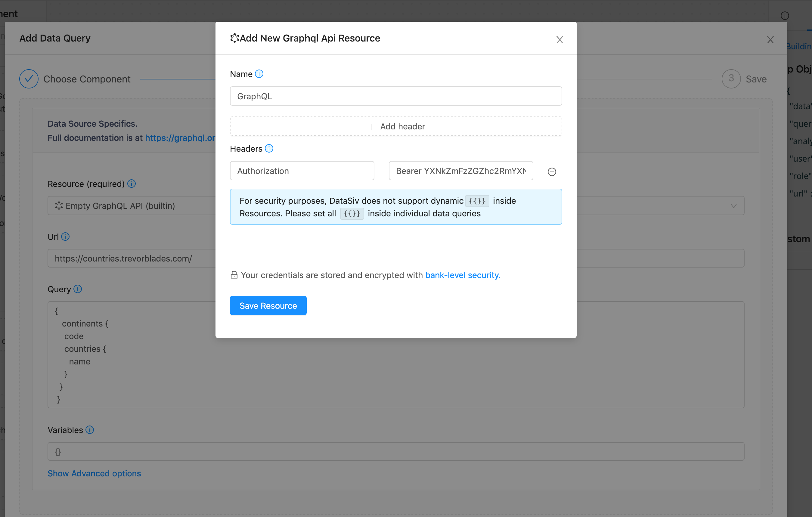Open the graphql.org documentation link
The height and width of the screenshot is (517, 812).
180,138
